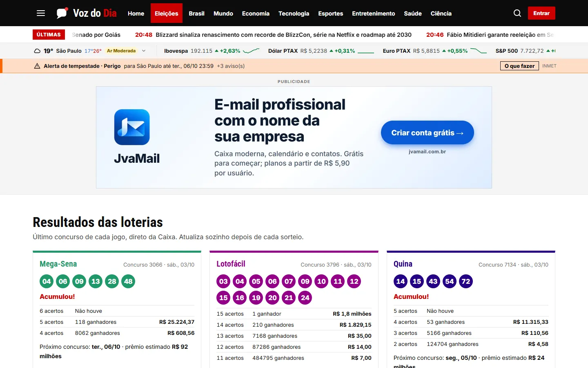
Task: Click the Concurso 3066 date text
Action: click(x=159, y=265)
